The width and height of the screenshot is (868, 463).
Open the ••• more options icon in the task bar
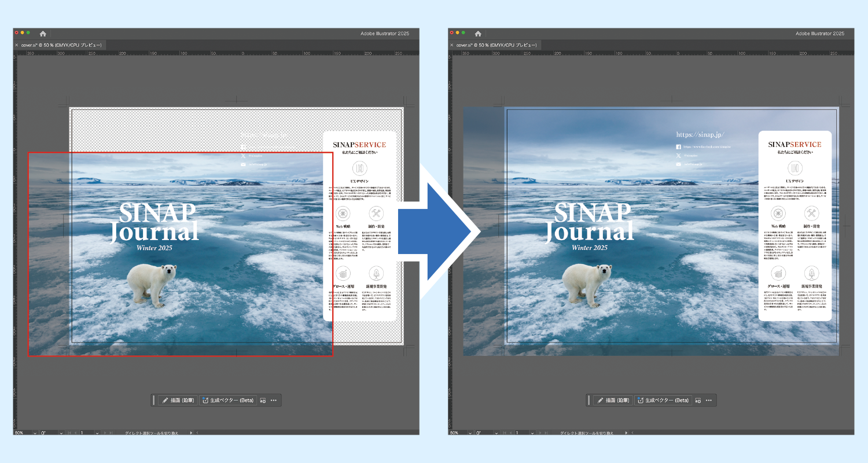[274, 400]
